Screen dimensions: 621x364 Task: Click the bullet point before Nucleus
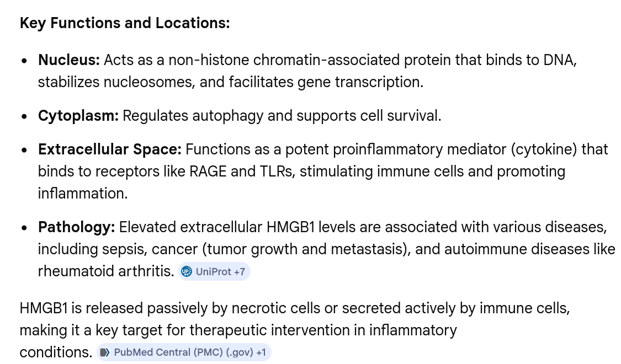coord(24,61)
